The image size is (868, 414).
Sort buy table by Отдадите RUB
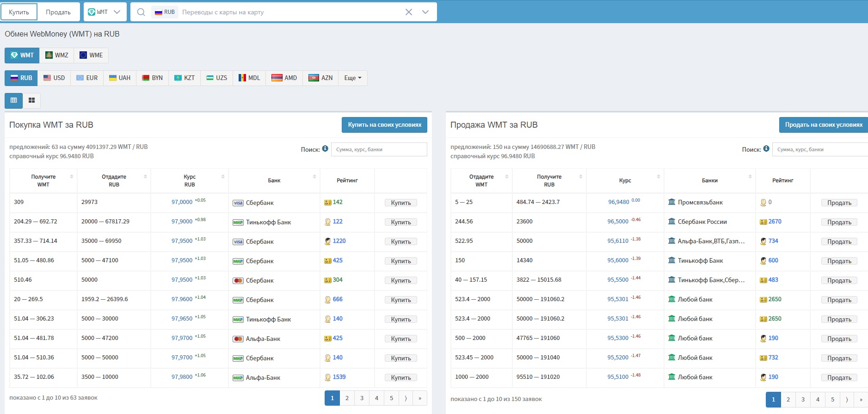coord(114,180)
